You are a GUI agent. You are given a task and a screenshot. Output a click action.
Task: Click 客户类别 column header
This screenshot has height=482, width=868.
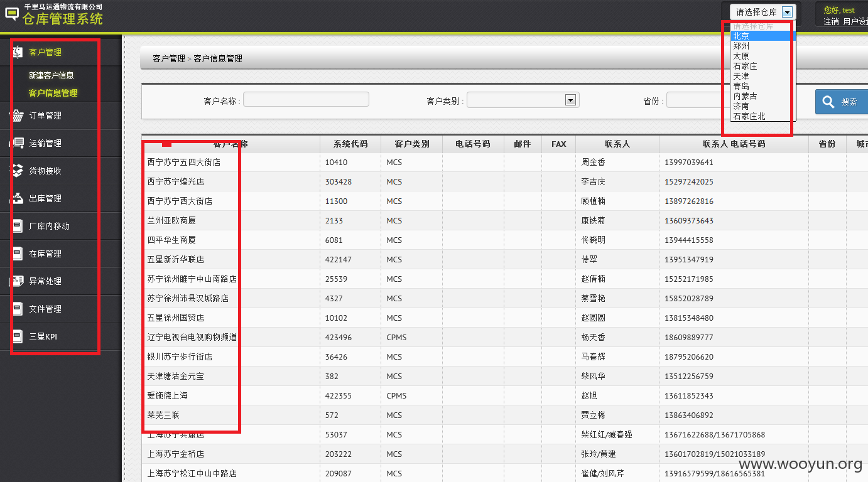(412, 144)
